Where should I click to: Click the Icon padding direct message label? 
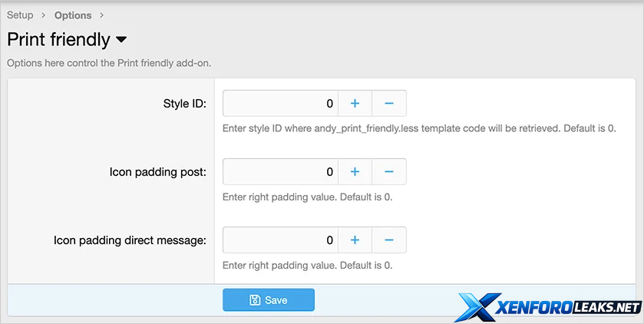point(130,240)
